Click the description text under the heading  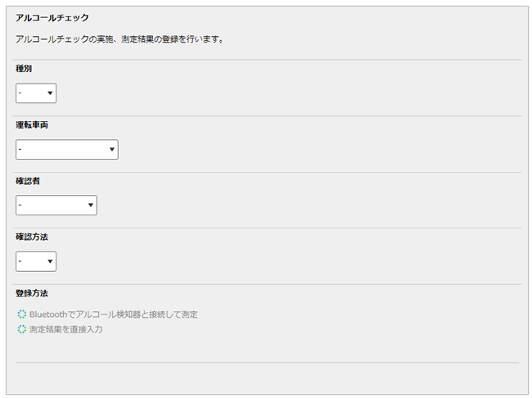(119, 38)
